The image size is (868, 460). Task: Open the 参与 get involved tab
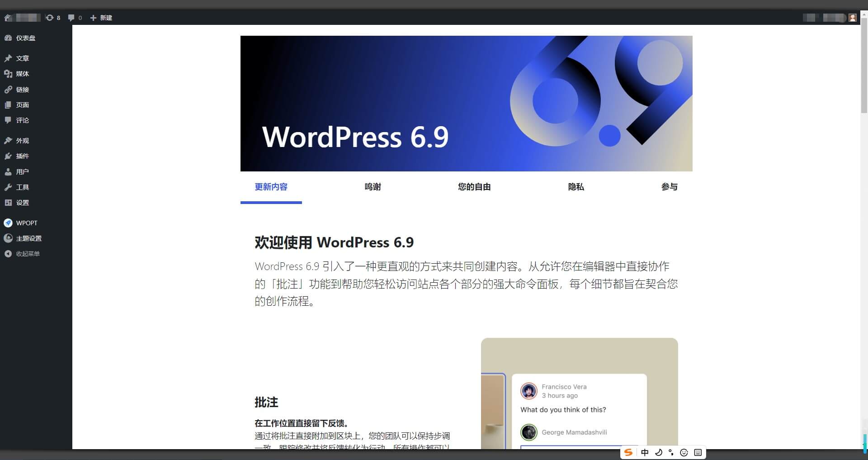tap(669, 187)
